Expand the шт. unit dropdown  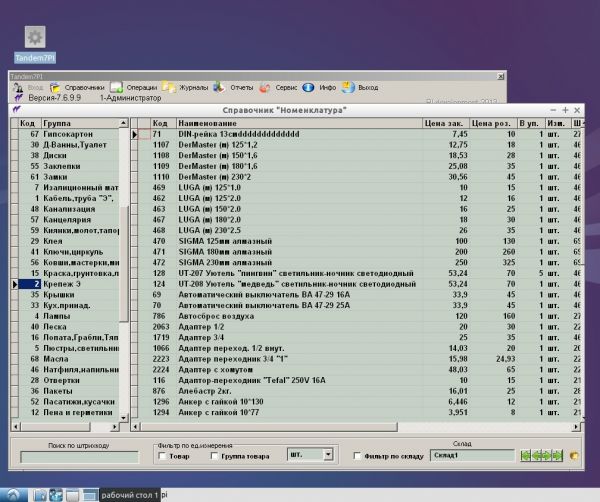[329, 455]
